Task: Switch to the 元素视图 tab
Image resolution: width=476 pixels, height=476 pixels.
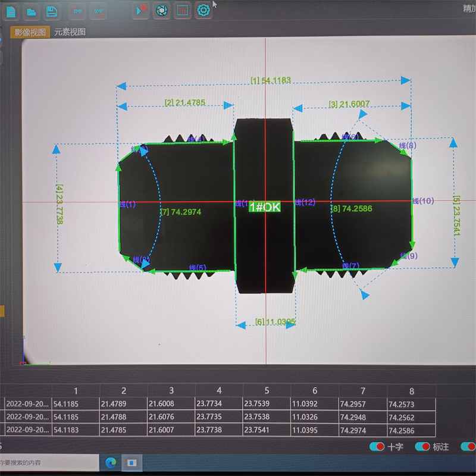Action: pos(70,32)
